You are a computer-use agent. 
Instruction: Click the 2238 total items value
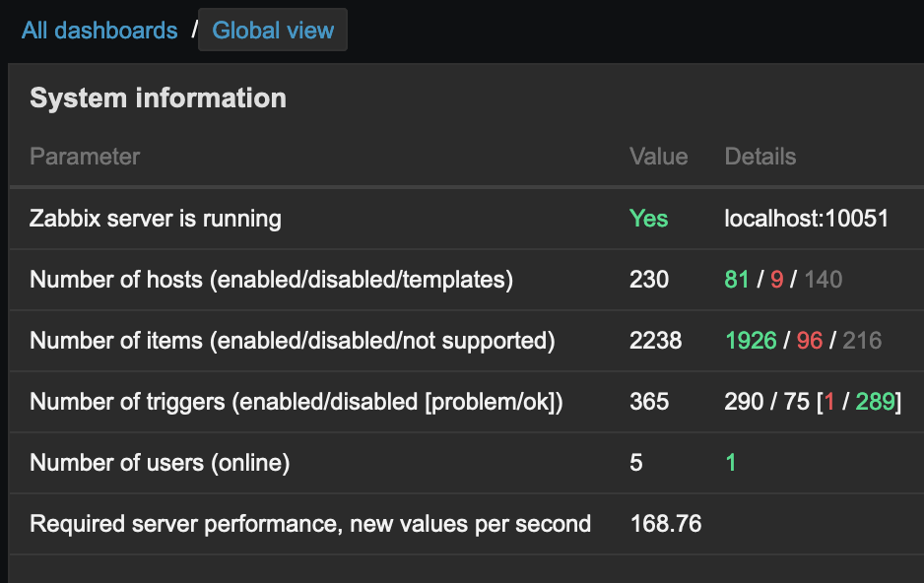(x=655, y=341)
